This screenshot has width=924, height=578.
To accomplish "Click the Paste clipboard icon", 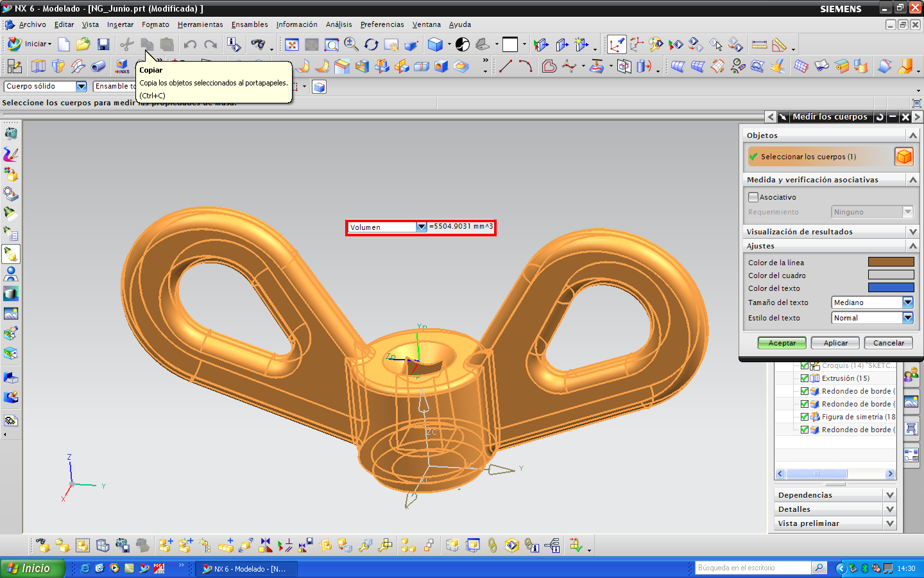I will pos(167,44).
